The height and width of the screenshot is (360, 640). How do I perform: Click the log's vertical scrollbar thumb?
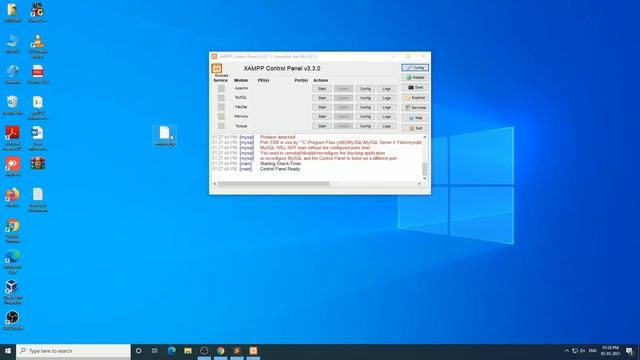click(x=425, y=169)
